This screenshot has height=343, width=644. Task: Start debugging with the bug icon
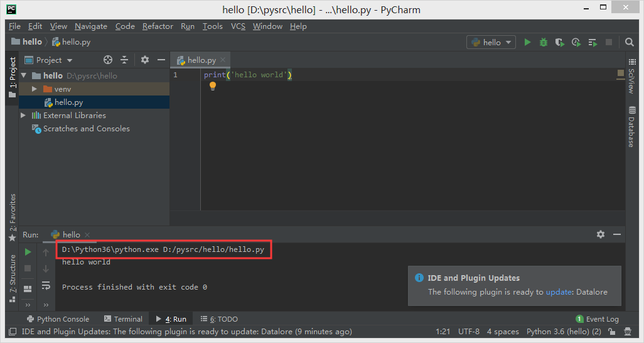click(x=544, y=42)
